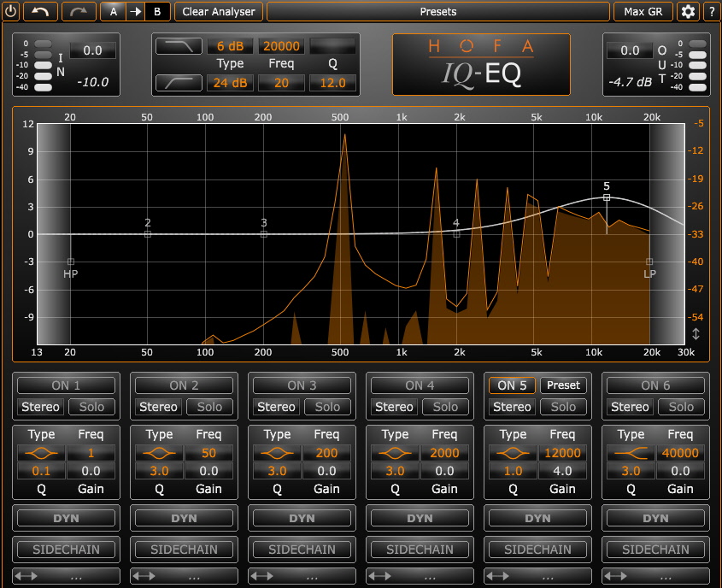Click low-pass frequency field 20000
The width and height of the screenshot is (722, 588).
point(281,46)
